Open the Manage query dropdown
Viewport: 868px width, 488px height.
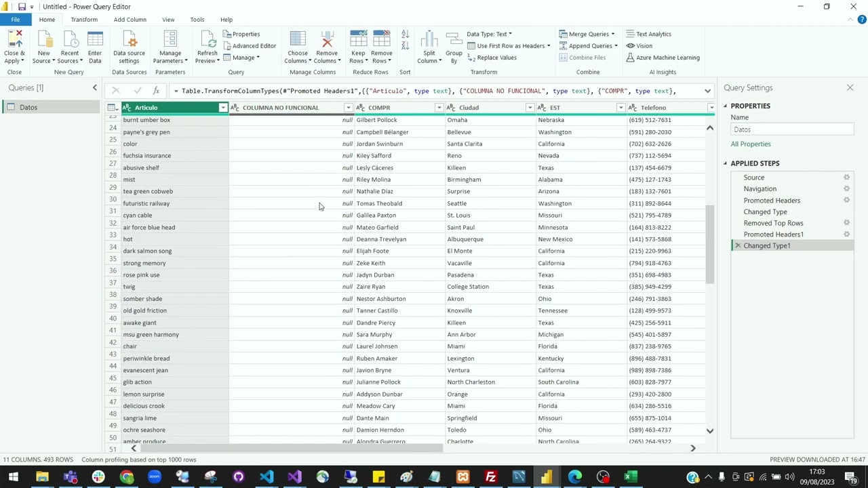[241, 58]
